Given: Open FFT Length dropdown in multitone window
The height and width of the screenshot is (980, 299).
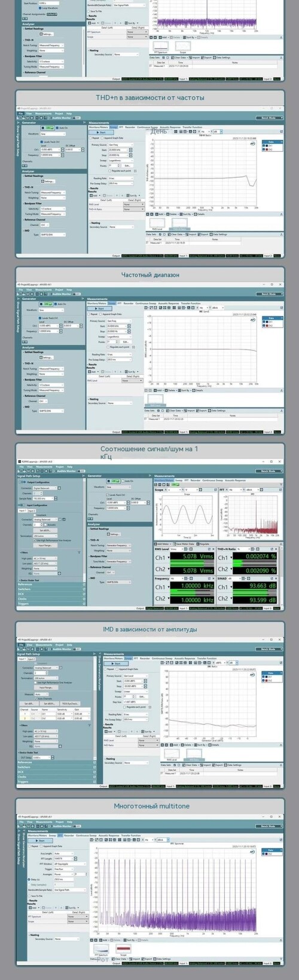Looking at the screenshot, I should click(63, 859).
